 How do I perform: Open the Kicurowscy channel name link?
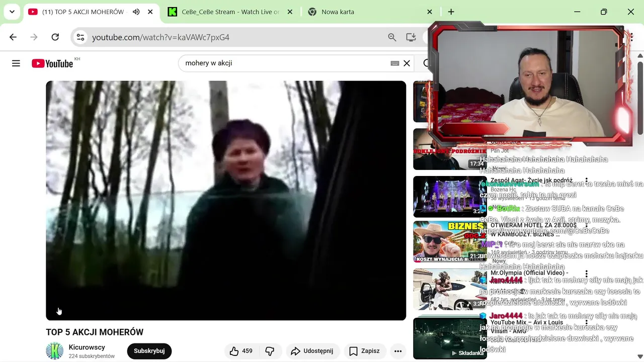point(87,347)
